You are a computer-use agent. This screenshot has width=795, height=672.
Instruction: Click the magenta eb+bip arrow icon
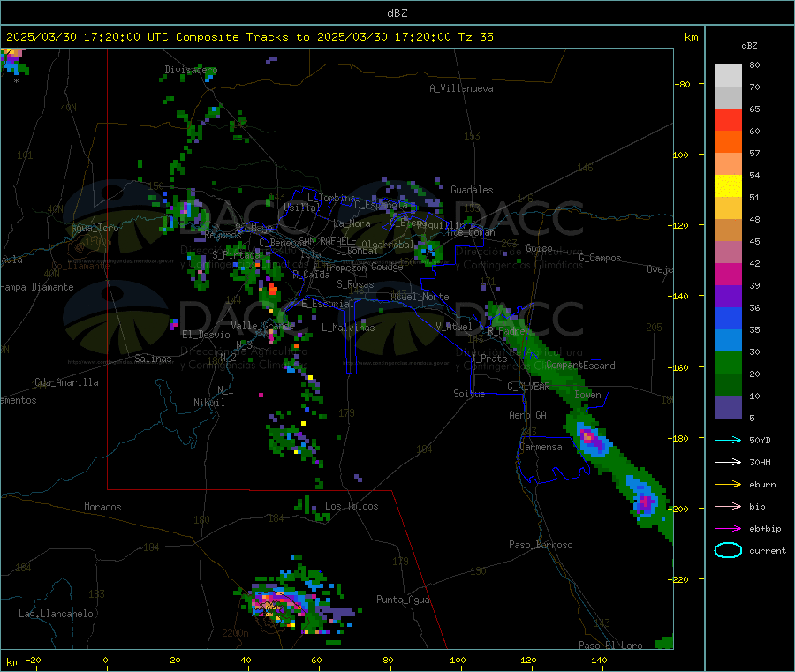tap(728, 528)
